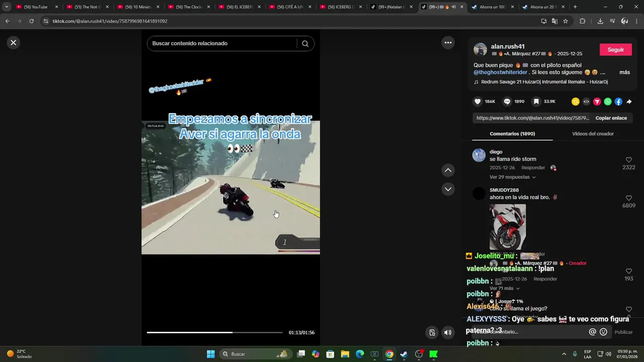644x362 pixels.
Task: Close the TikTok video viewer with X
Action: 14,43
